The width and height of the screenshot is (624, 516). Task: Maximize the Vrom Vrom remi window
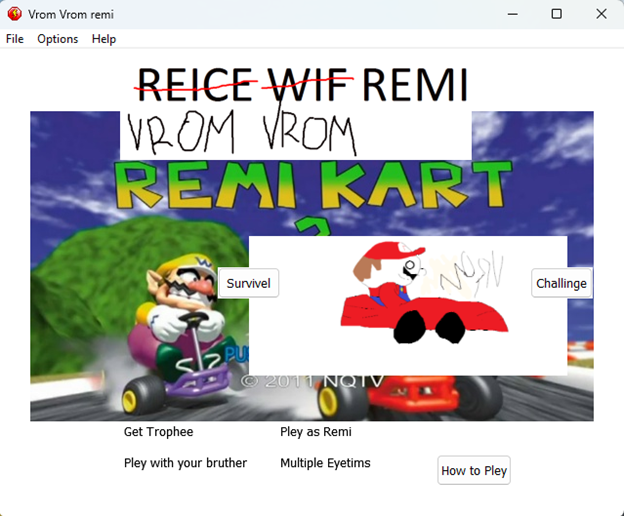(x=556, y=14)
